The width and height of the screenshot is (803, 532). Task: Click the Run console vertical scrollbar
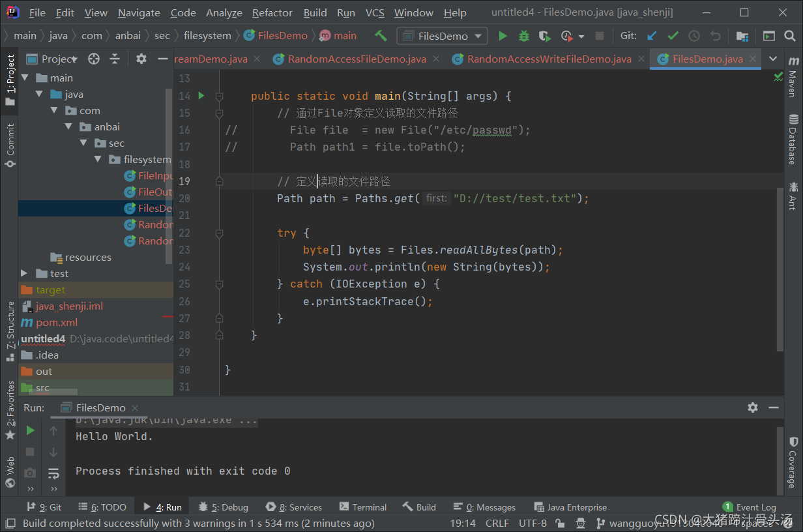tap(780, 461)
